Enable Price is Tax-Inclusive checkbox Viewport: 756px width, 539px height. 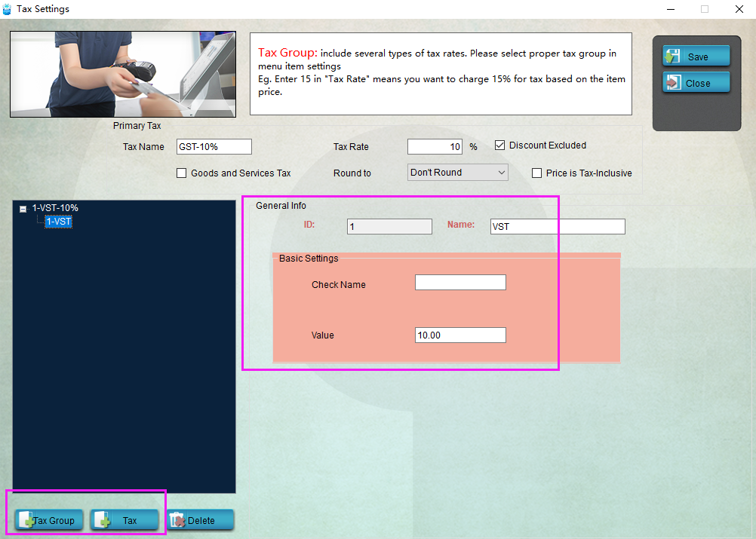[x=536, y=173]
